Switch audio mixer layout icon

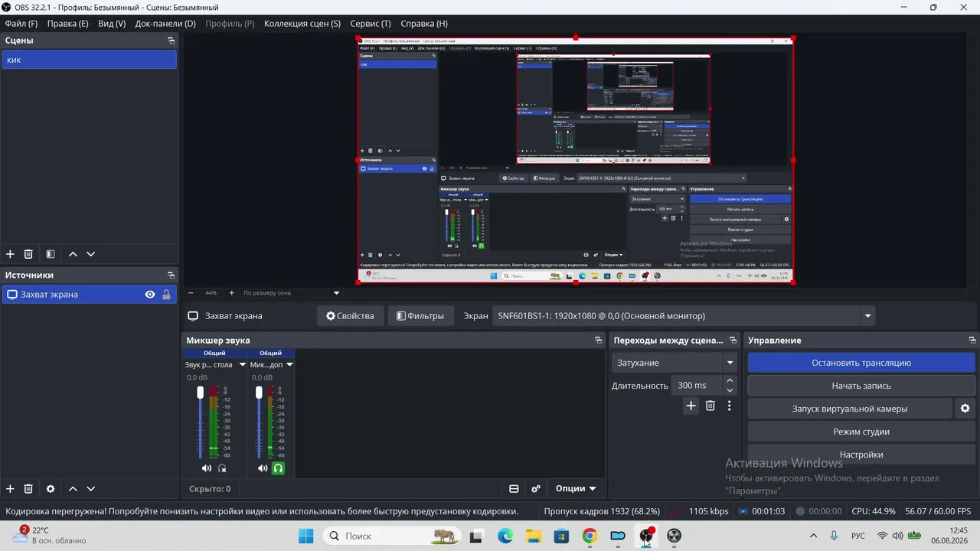[514, 488]
